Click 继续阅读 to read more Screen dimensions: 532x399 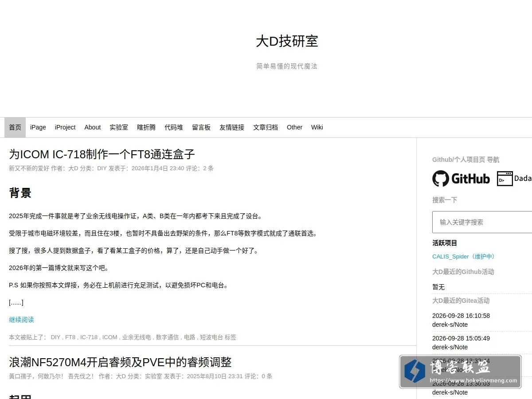point(21,320)
